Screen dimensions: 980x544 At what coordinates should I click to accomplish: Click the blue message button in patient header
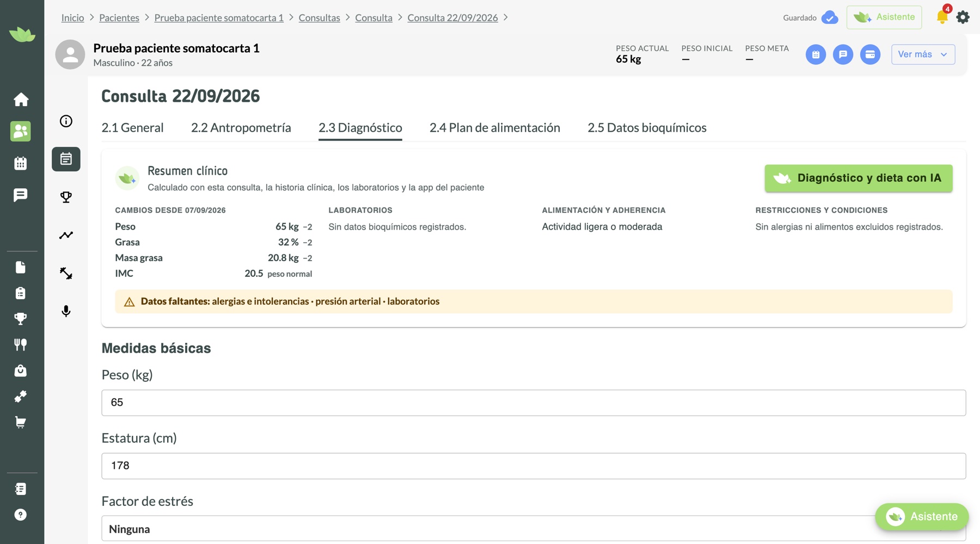coord(843,54)
